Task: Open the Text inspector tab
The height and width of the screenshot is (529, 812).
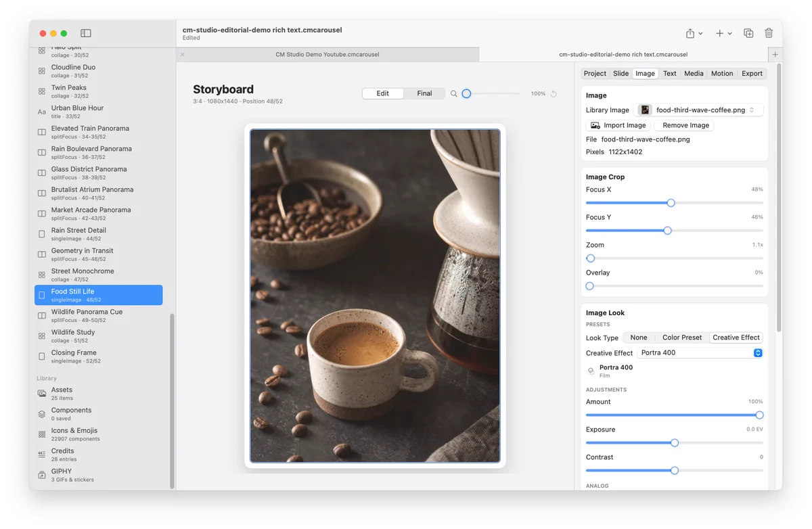Action: (x=669, y=73)
